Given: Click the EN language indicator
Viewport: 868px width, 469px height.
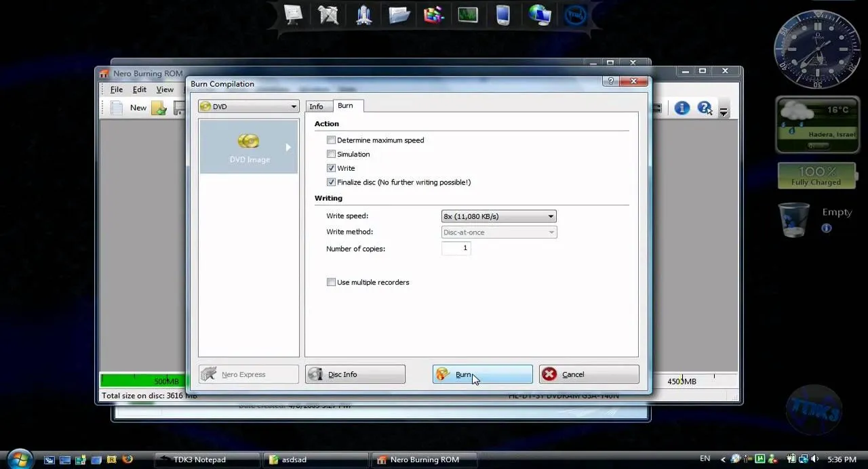Looking at the screenshot, I should (705, 459).
